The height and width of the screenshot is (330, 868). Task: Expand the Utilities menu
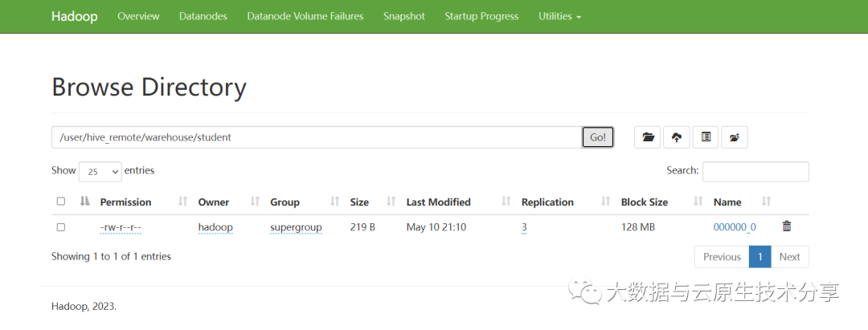click(x=559, y=16)
